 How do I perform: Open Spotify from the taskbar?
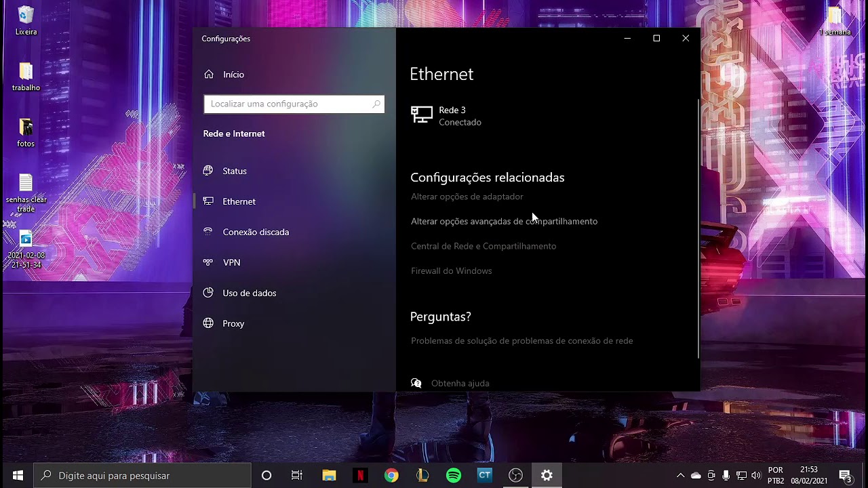454,476
